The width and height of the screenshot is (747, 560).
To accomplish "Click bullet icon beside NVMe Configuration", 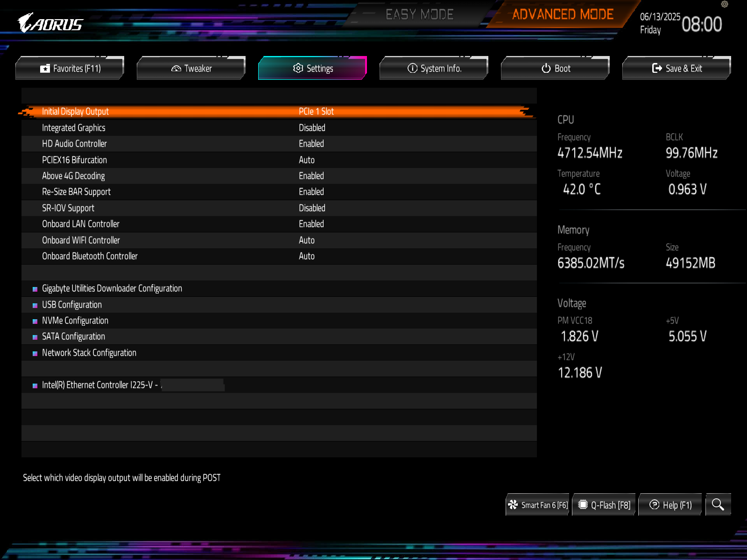I will tap(35, 321).
